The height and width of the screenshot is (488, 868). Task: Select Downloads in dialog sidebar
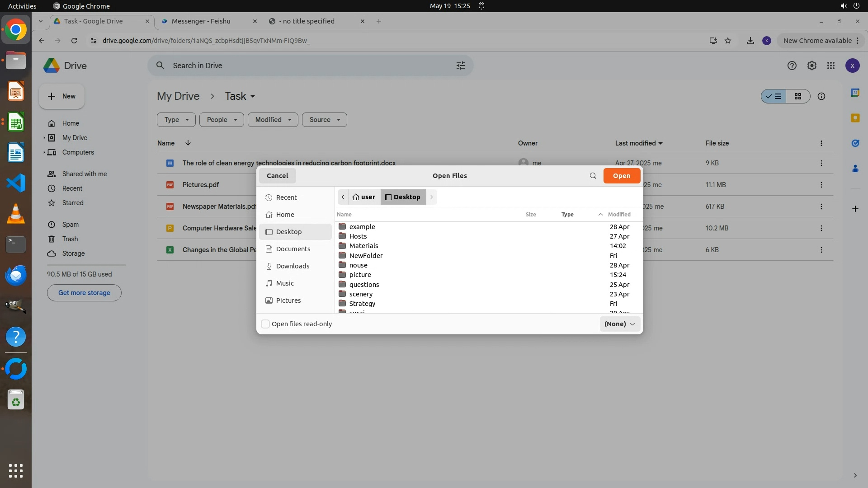coord(292,266)
